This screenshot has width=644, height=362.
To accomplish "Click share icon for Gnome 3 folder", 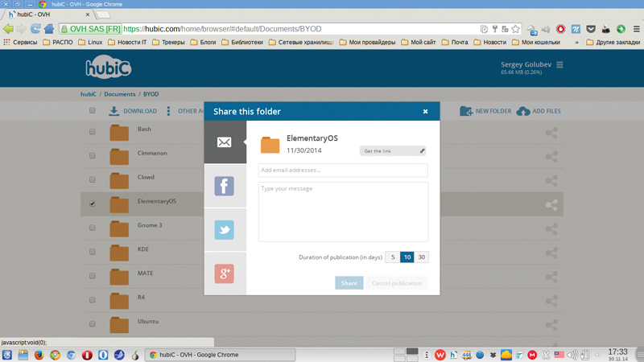I will click(x=551, y=228).
